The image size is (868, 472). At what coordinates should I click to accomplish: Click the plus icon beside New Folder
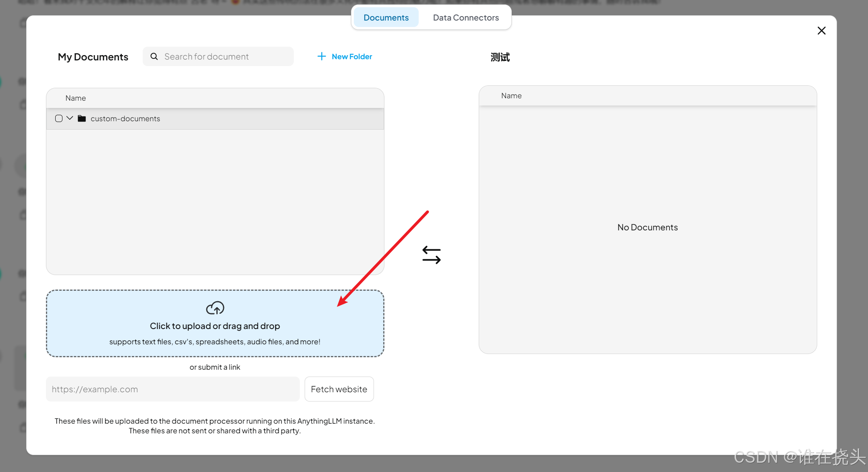(x=321, y=56)
